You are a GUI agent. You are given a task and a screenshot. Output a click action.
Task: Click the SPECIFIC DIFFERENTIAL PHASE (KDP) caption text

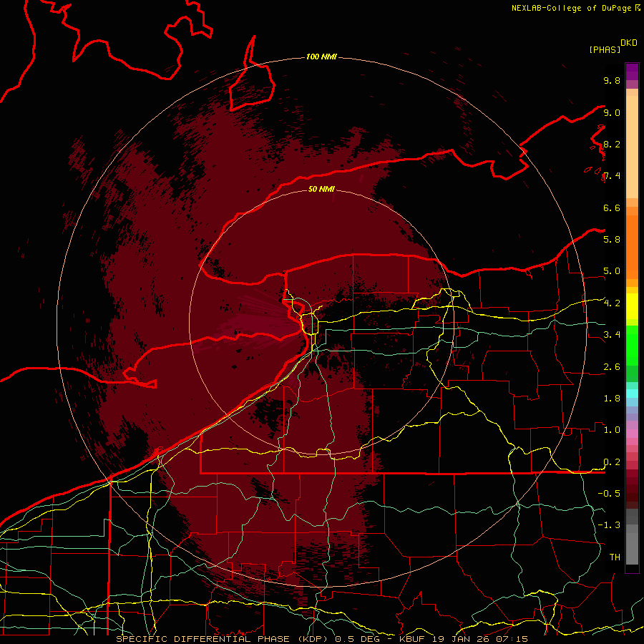tap(223, 639)
